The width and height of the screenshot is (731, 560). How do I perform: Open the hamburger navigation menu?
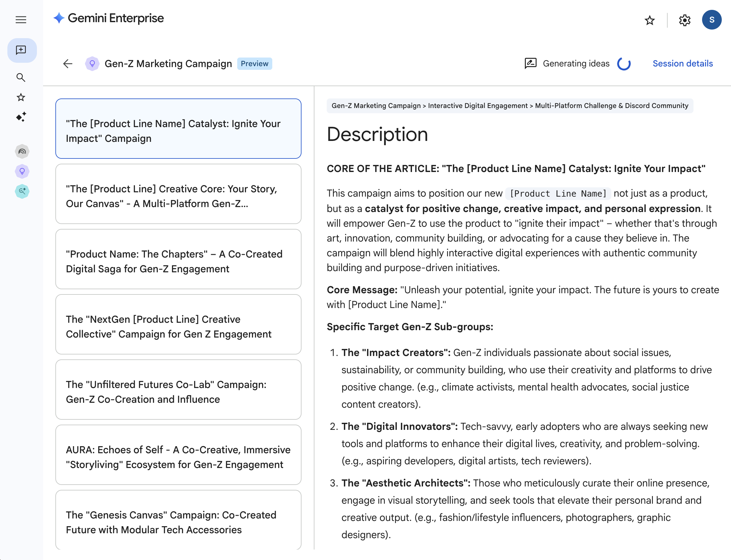pyautogui.click(x=21, y=20)
